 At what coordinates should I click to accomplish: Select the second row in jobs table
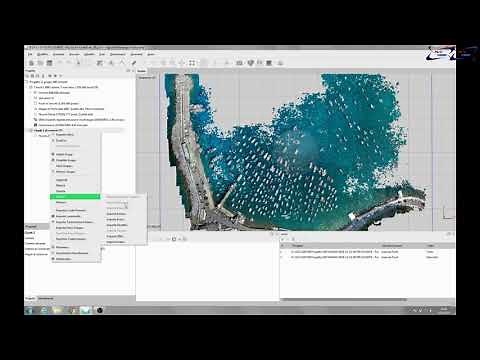367,257
